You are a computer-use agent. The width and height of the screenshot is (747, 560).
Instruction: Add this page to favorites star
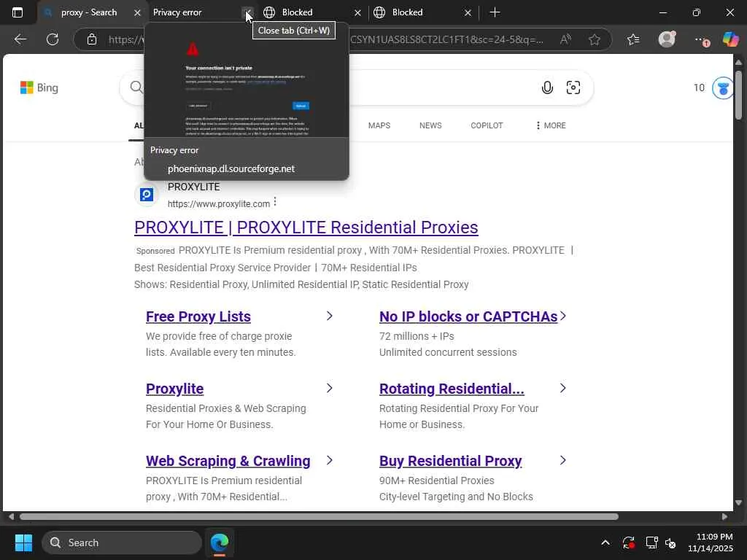click(594, 39)
